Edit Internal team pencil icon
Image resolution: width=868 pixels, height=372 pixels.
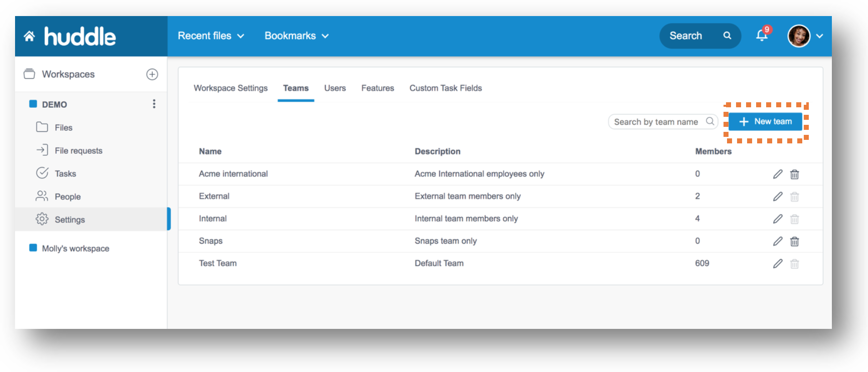coord(778,219)
